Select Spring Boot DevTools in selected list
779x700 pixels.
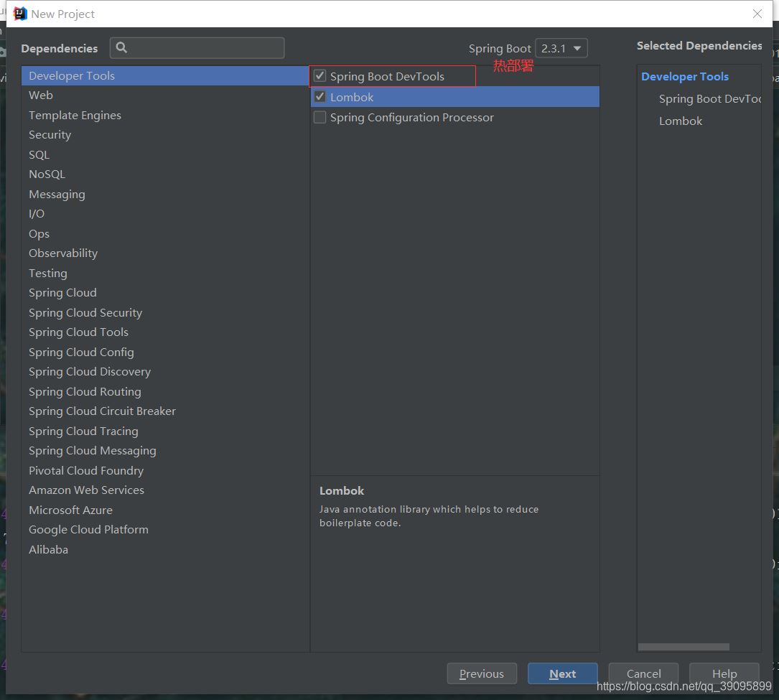click(710, 99)
